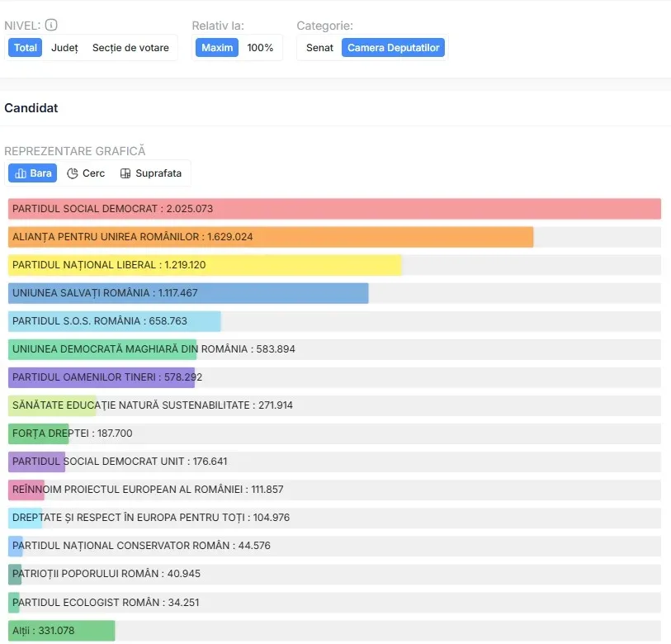The height and width of the screenshot is (644, 671).
Task: Select the Bara bar chart view
Action: tap(33, 173)
